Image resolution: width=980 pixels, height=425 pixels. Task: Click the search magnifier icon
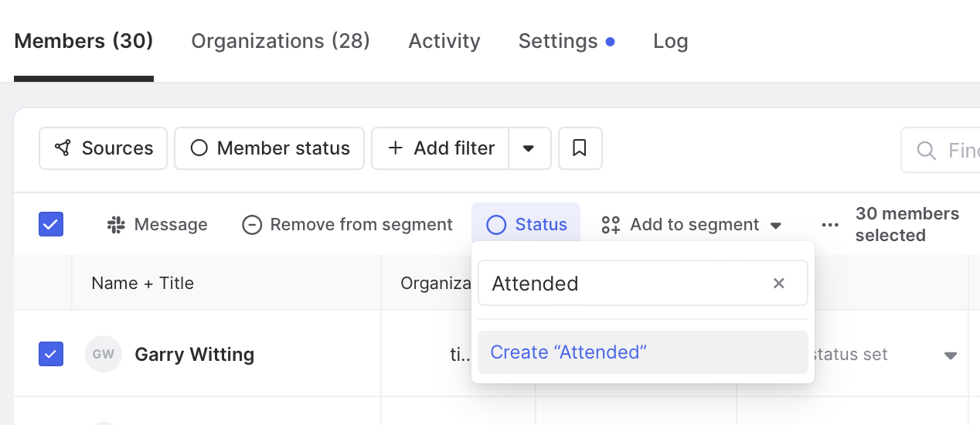pos(926,150)
